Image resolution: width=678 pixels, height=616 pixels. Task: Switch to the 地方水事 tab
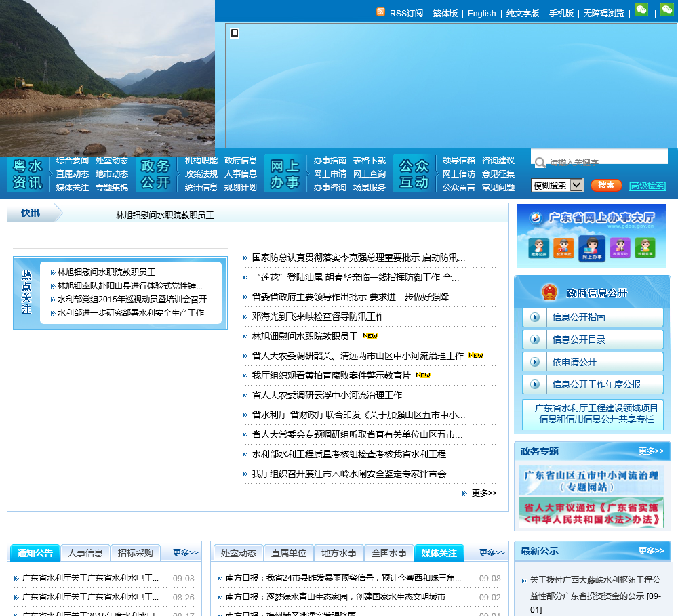338,553
